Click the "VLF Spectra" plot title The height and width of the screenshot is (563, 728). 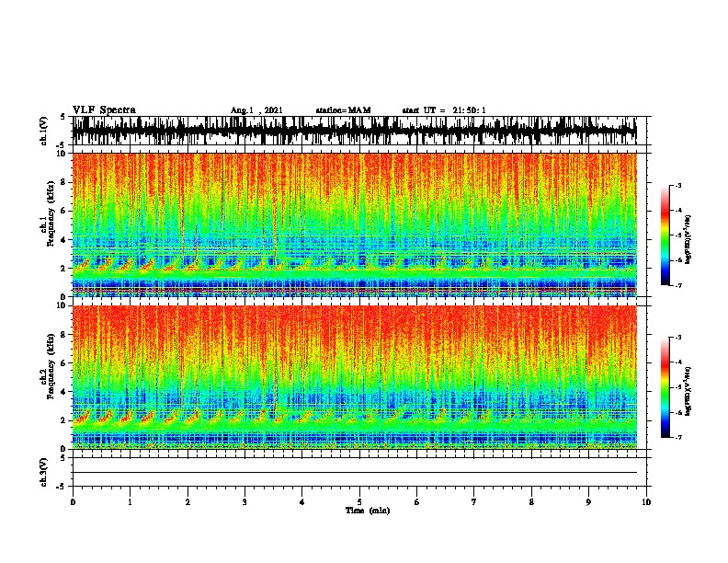104,110
